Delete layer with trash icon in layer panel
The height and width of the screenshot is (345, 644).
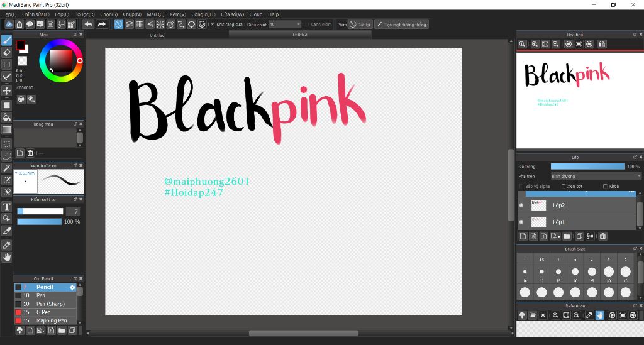(x=602, y=236)
